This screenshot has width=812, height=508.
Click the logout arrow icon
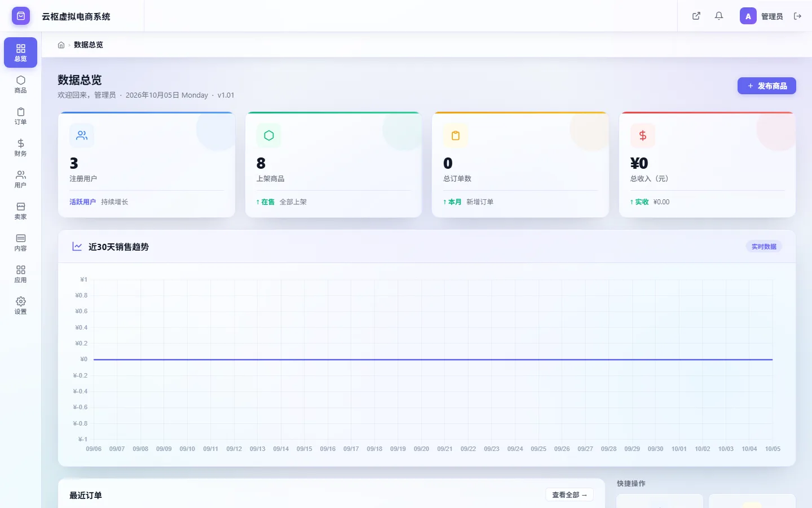[x=797, y=16]
